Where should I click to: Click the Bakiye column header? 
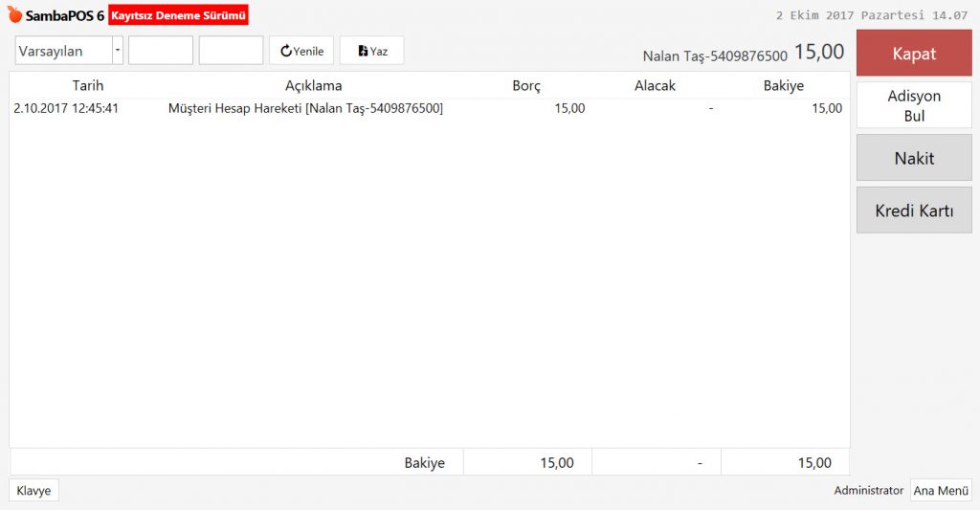[x=783, y=85]
